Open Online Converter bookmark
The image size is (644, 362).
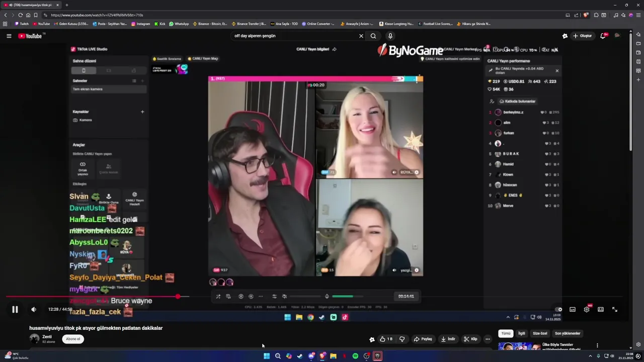pos(318,24)
